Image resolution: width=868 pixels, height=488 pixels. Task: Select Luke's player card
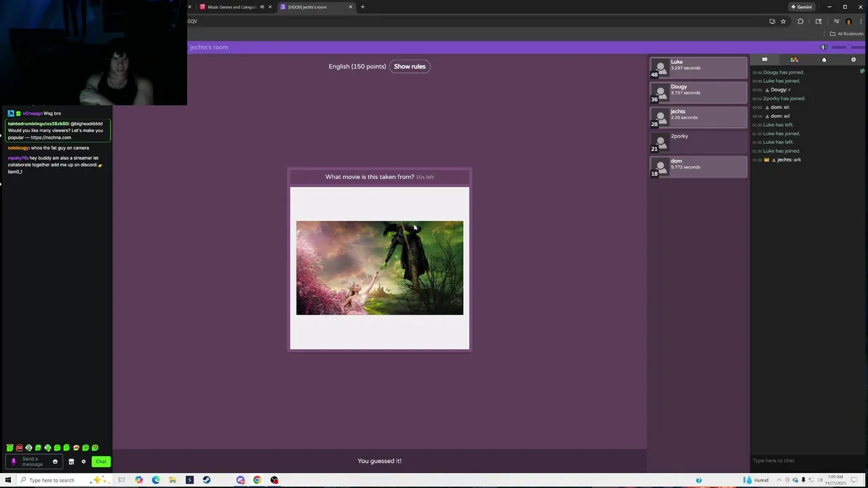coord(698,68)
